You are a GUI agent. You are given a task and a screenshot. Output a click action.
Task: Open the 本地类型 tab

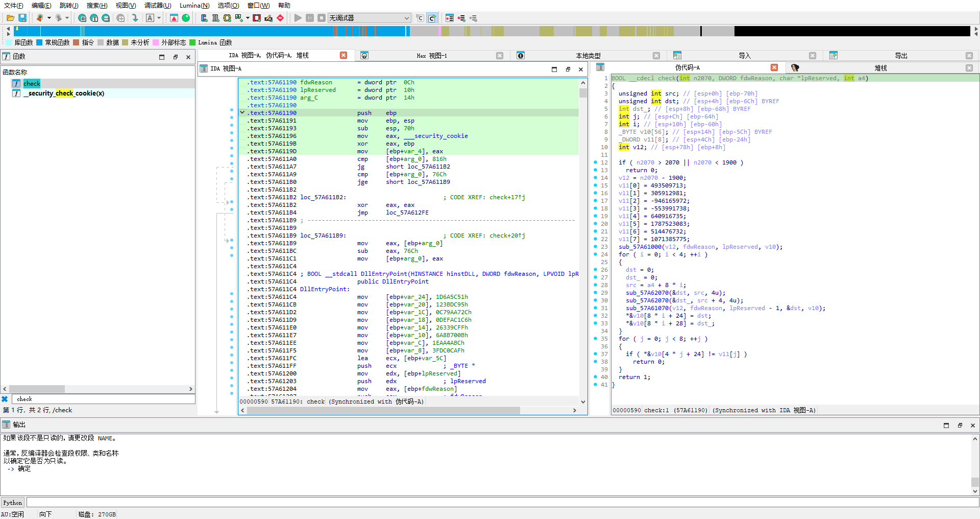pos(588,56)
